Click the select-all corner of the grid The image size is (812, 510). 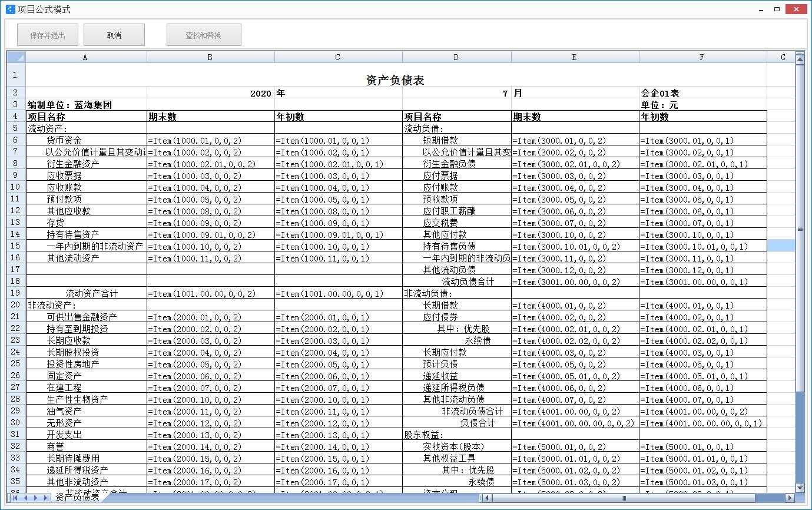[16, 57]
